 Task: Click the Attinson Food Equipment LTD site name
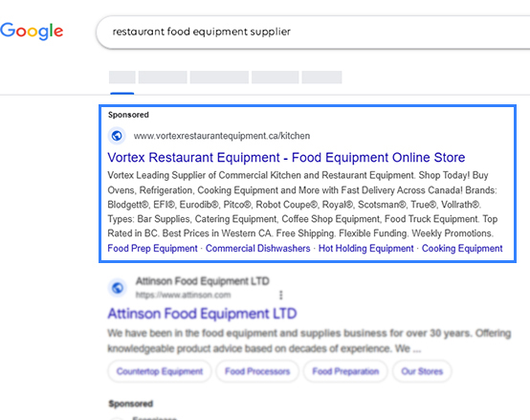click(x=203, y=281)
